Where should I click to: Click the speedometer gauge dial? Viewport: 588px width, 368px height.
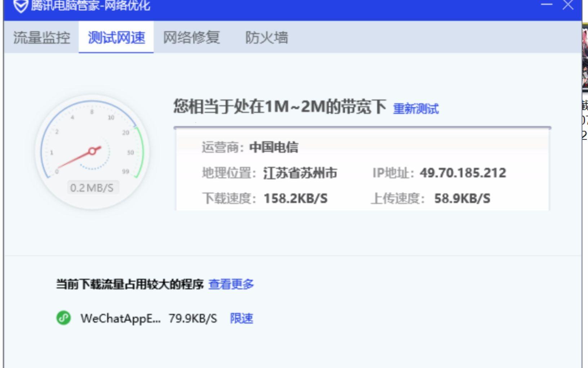coord(92,152)
